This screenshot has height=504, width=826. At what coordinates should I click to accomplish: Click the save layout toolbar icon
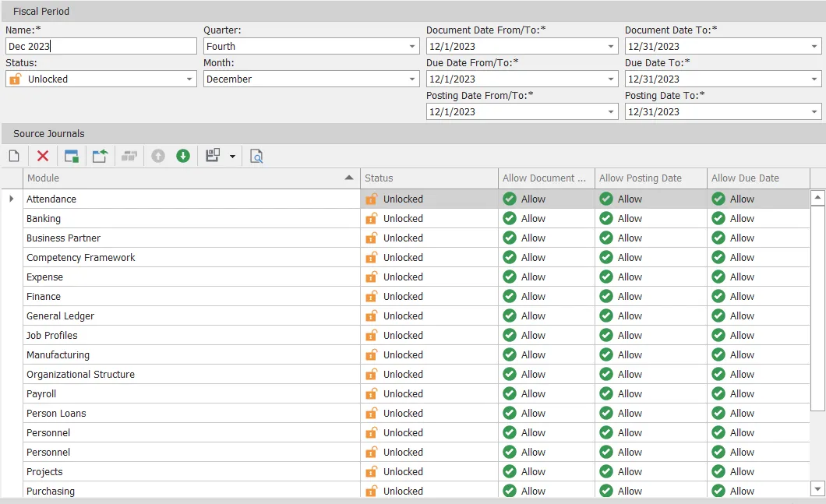[212, 156]
